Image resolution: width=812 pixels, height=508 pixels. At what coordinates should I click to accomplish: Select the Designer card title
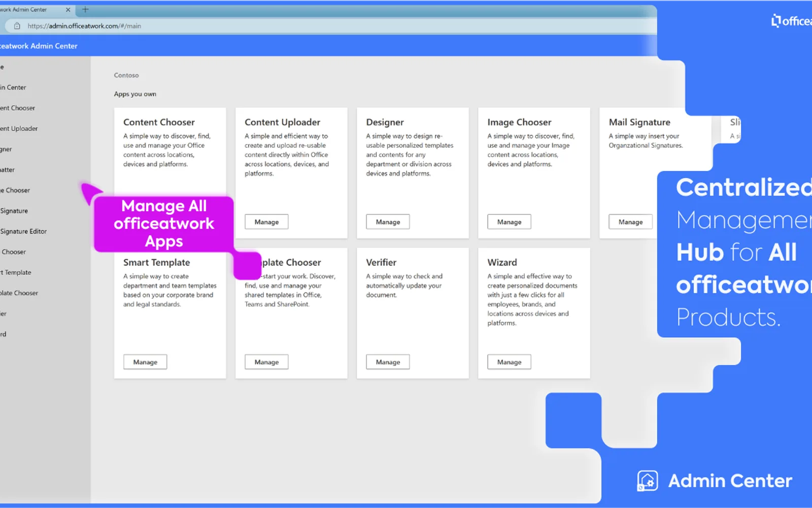point(385,122)
